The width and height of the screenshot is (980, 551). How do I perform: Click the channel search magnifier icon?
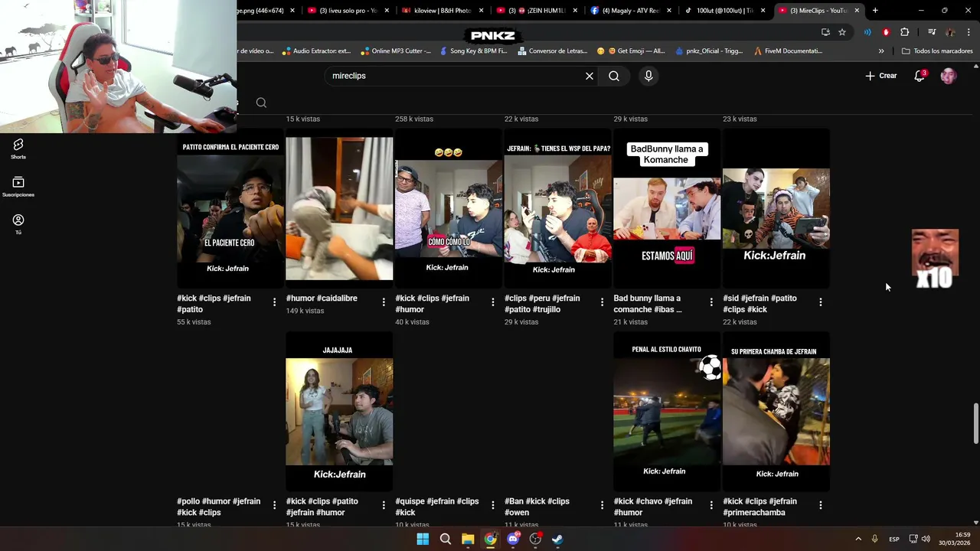click(x=261, y=103)
